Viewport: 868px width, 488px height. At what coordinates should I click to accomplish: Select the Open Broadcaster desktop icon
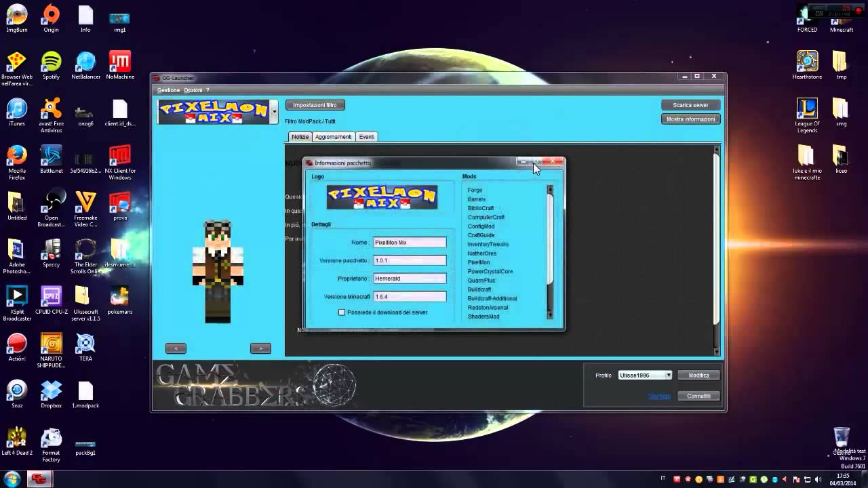pyautogui.click(x=51, y=209)
